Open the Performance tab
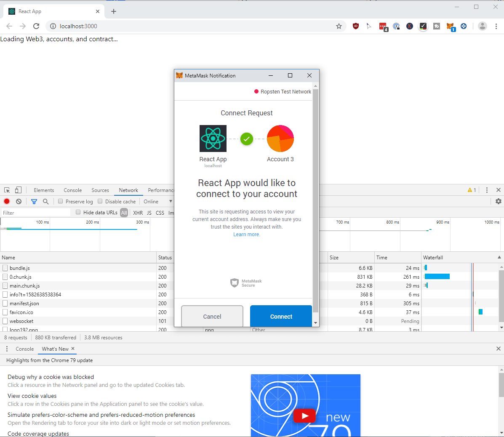 [x=160, y=190]
